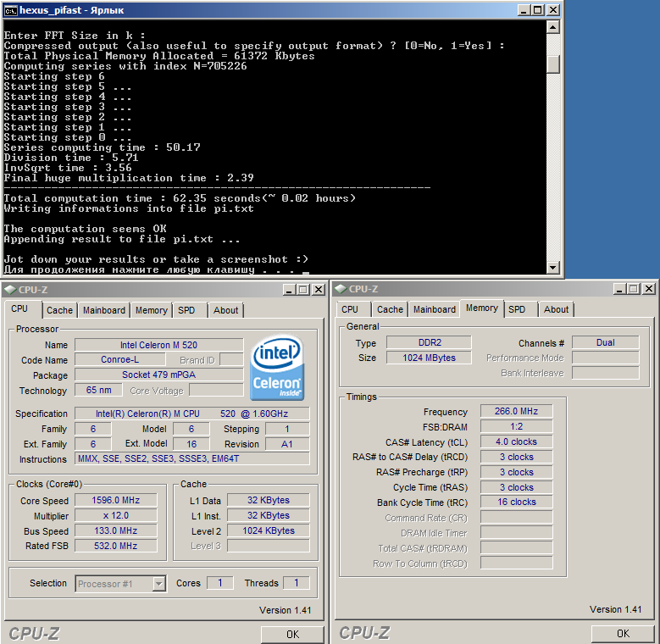Click the Name field 'Intel Celeron M 520'

tap(159, 345)
